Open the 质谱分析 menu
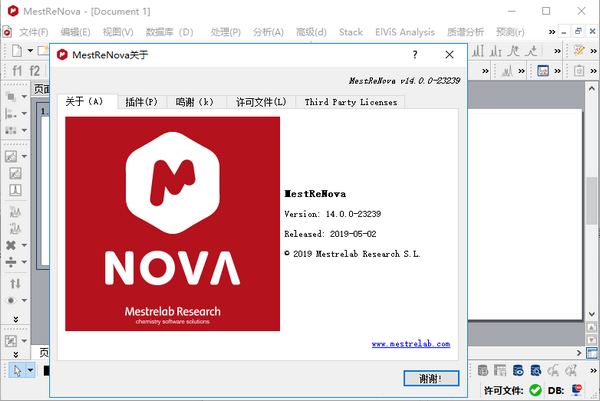Image resolution: width=600 pixels, height=401 pixels. pyautogui.click(x=465, y=32)
